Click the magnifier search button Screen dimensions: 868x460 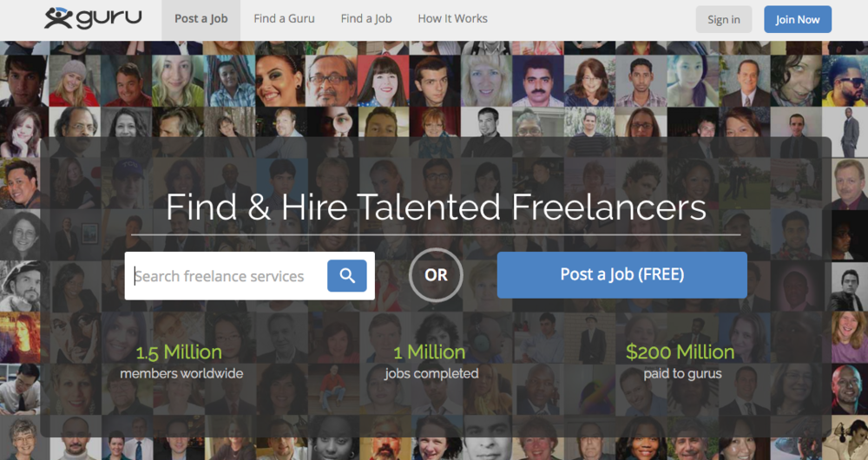tap(347, 276)
